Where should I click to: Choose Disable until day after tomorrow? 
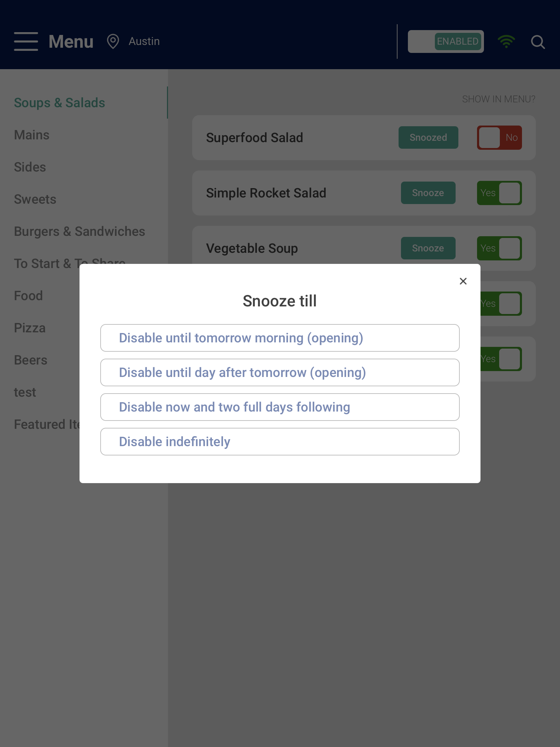tap(280, 372)
